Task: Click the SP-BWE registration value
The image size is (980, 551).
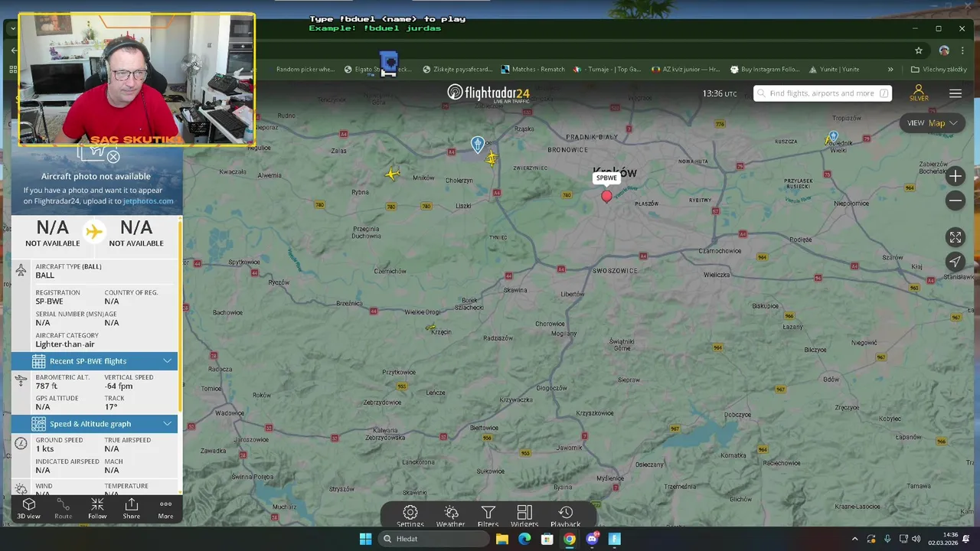Action: (x=49, y=302)
